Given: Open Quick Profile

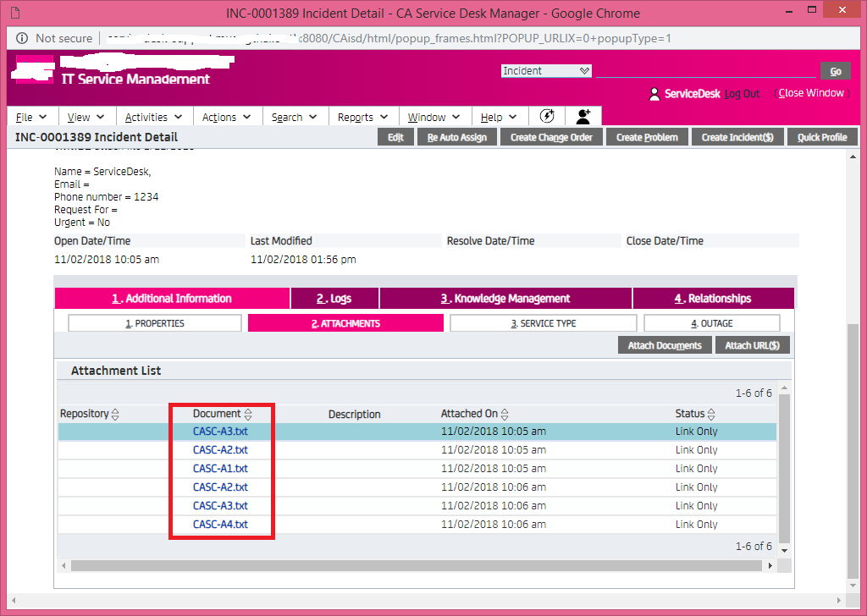Looking at the screenshot, I should [x=822, y=137].
